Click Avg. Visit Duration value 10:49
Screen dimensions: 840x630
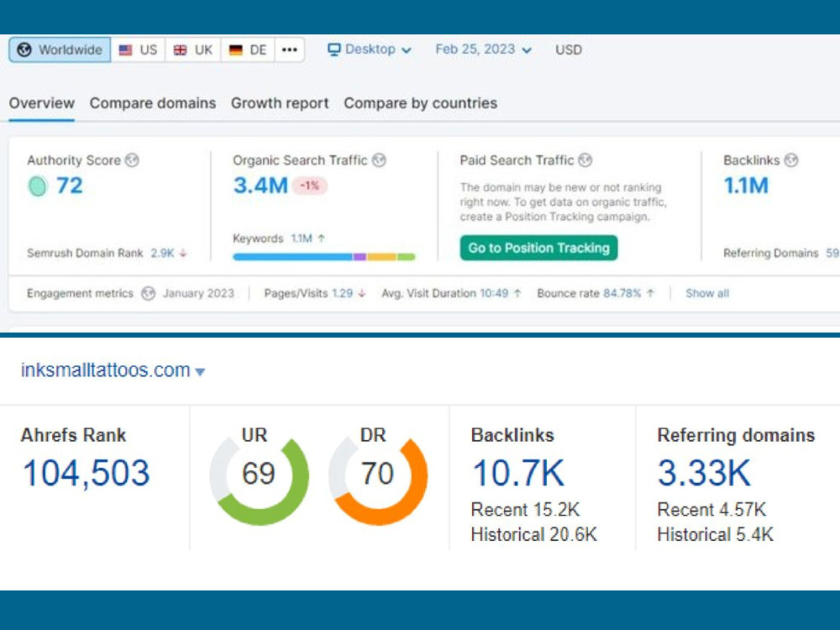coord(494,293)
